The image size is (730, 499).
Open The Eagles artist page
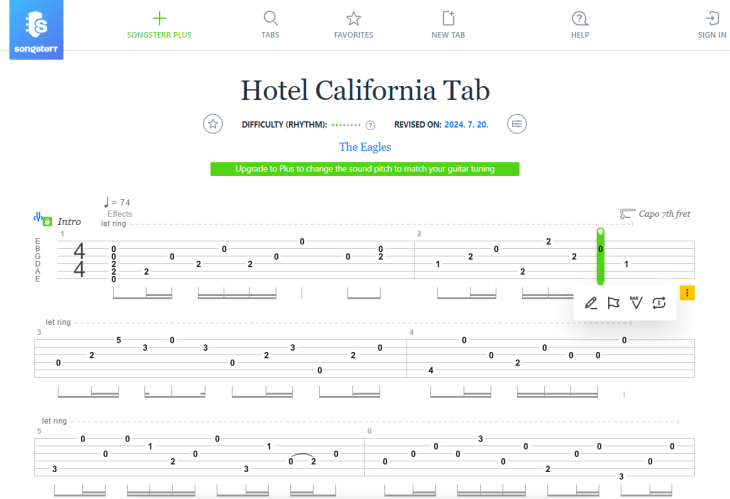(365, 147)
